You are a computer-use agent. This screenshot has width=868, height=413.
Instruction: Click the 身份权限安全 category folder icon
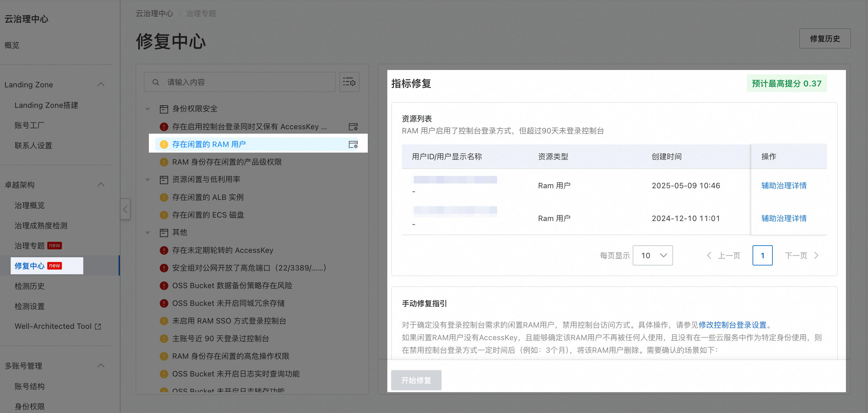164,109
